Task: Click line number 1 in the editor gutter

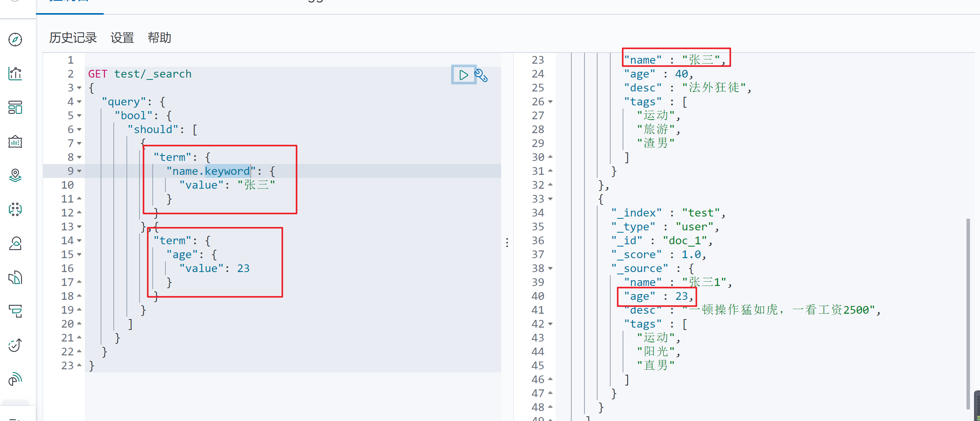Action: pos(71,60)
